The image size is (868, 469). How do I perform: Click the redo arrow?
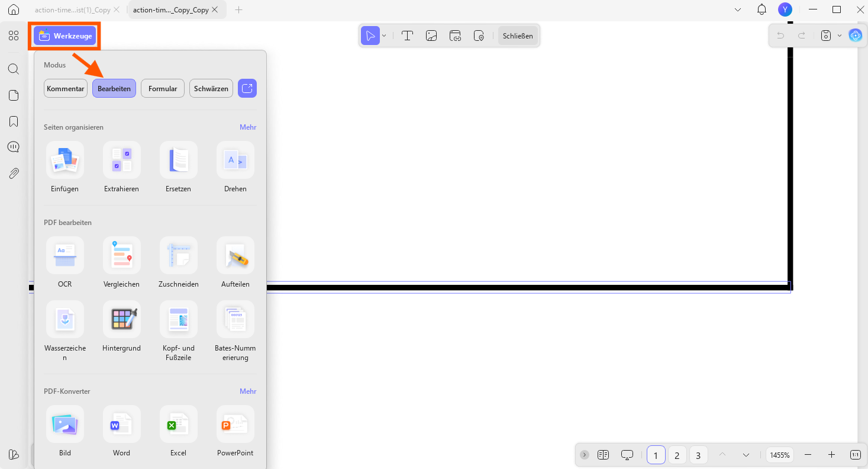pos(802,36)
